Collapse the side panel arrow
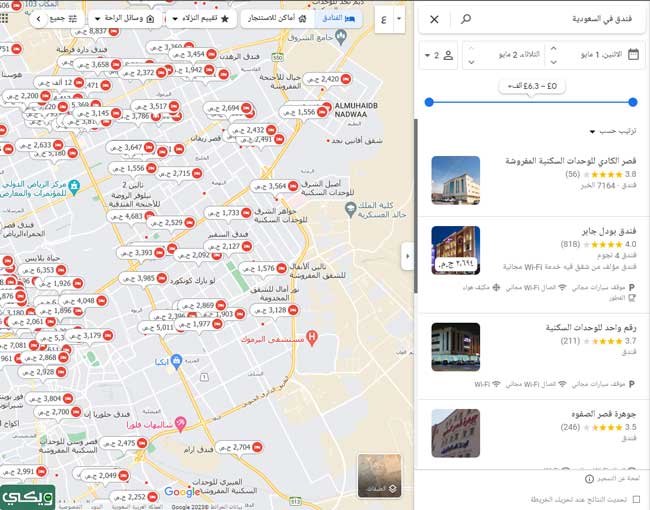650x510 pixels. [407, 256]
